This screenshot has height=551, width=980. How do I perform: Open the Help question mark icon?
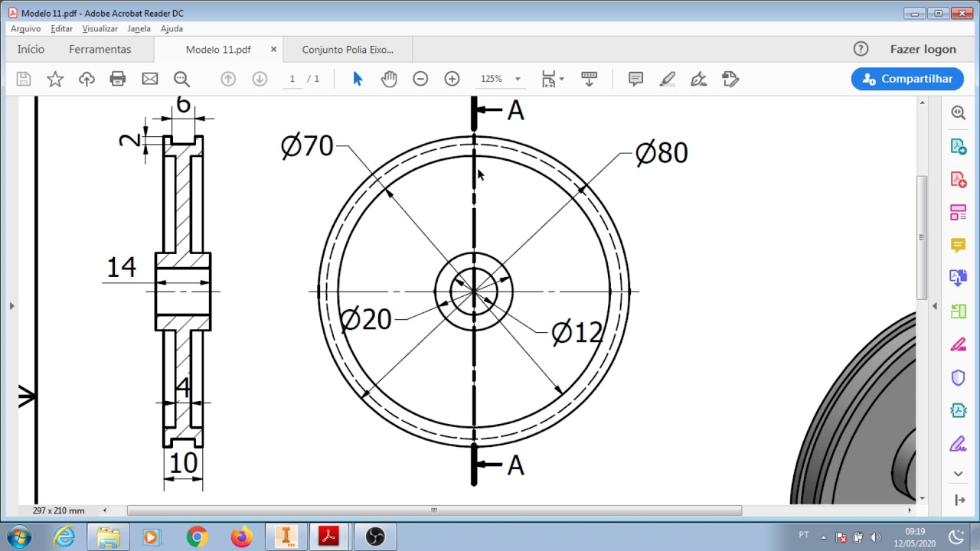(861, 49)
